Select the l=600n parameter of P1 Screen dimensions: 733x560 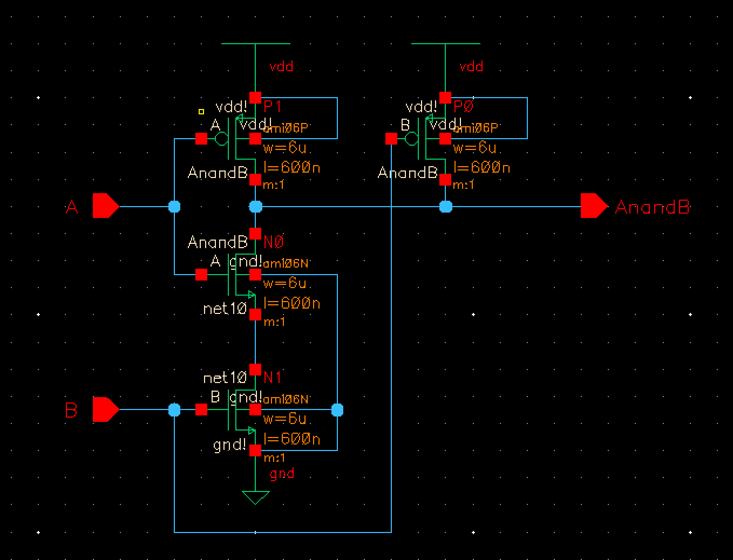(x=292, y=168)
